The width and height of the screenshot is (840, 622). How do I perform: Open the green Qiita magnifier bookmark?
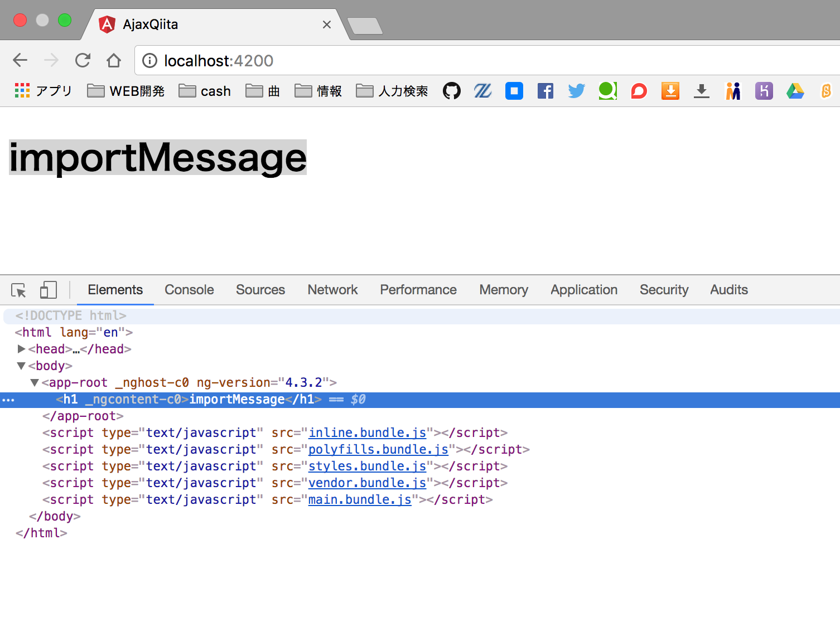pyautogui.click(x=608, y=91)
